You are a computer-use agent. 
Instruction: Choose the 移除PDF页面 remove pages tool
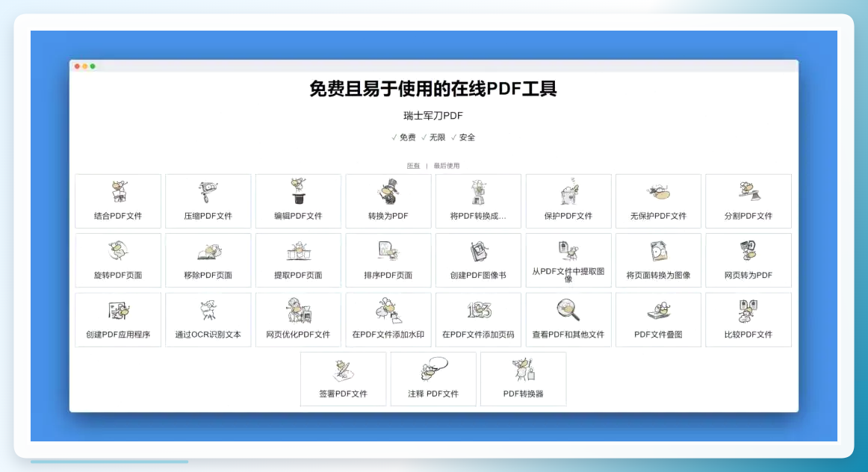point(208,260)
